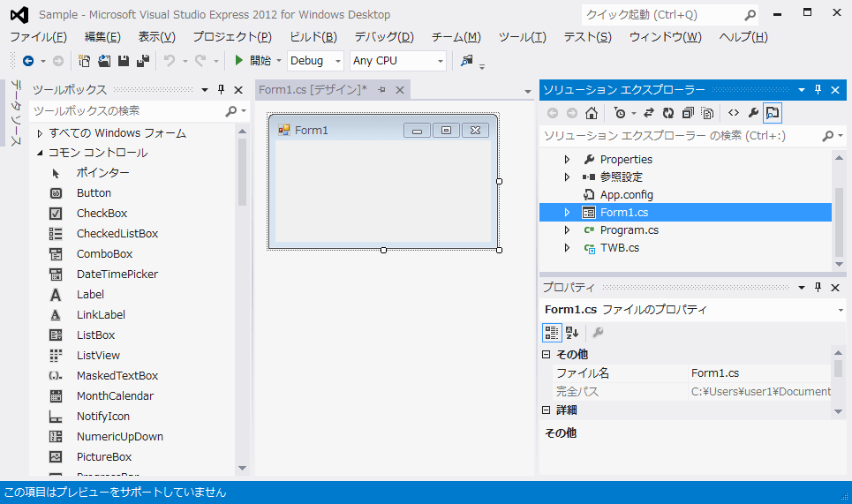Click the Undo arrow icon
Viewport: 852px width, 504px height.
click(170, 61)
